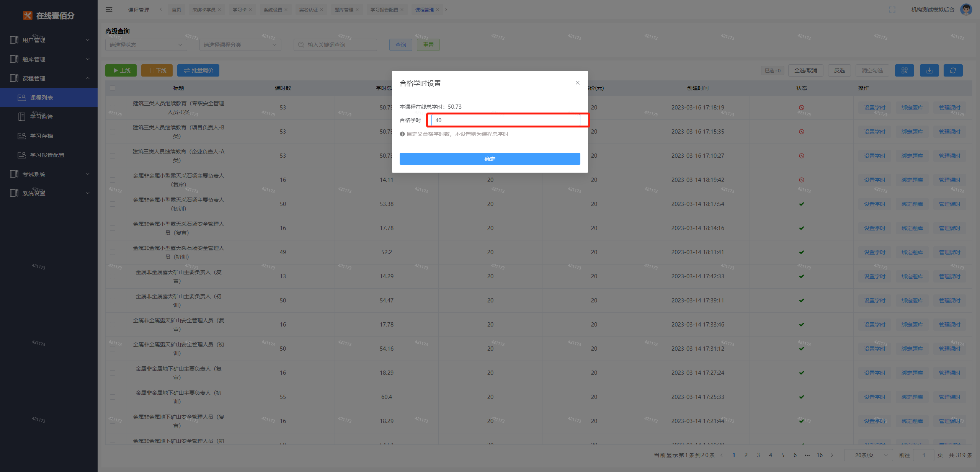Expand 系统设置 sidebar menu
The height and width of the screenshot is (472, 980).
[x=49, y=193]
